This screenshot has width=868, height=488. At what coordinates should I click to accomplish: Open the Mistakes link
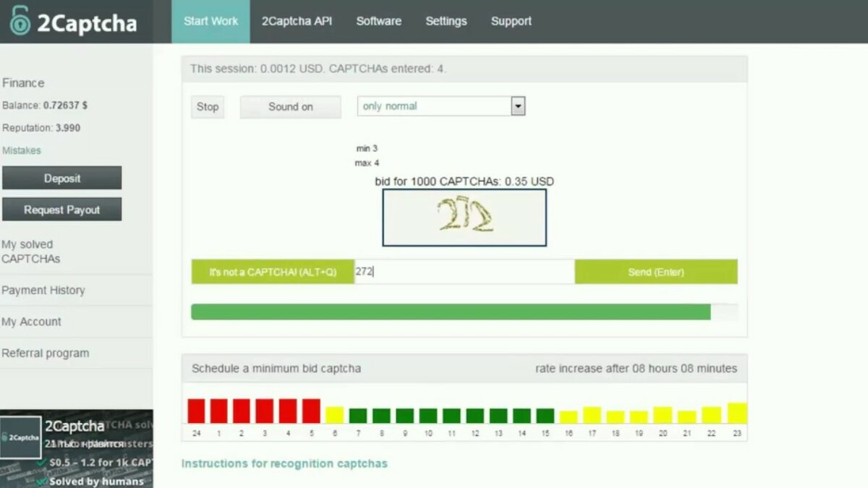[20, 150]
